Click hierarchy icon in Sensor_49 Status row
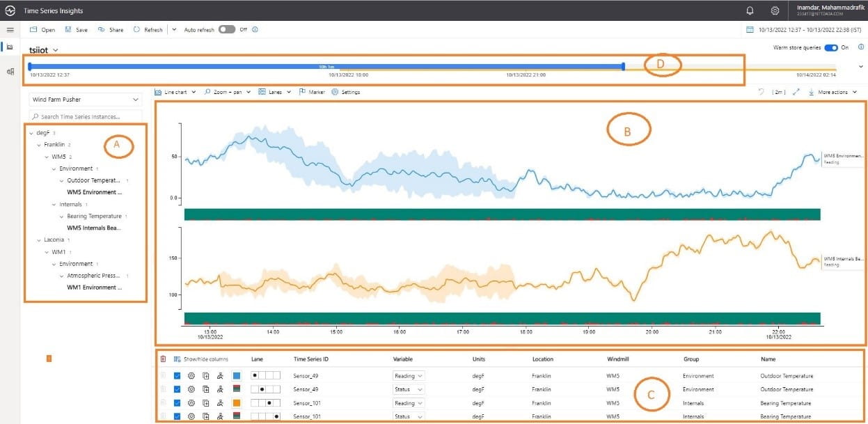The width and height of the screenshot is (868, 424). point(220,388)
